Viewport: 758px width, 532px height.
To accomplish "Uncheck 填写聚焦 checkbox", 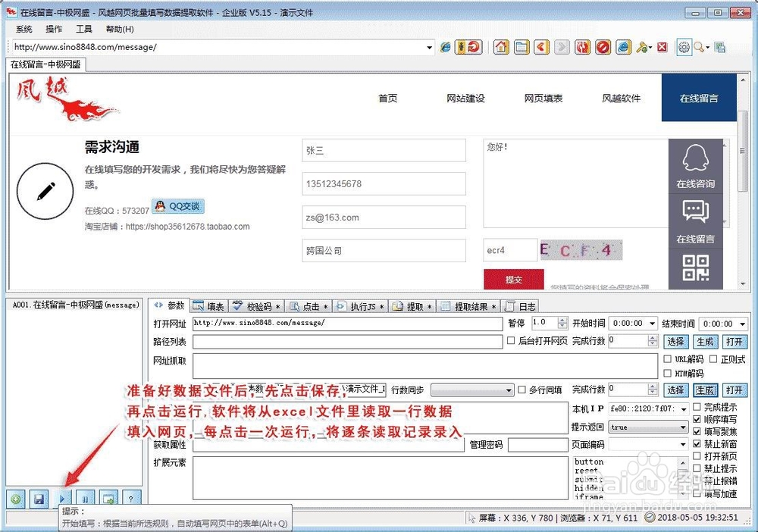I will (x=697, y=431).
